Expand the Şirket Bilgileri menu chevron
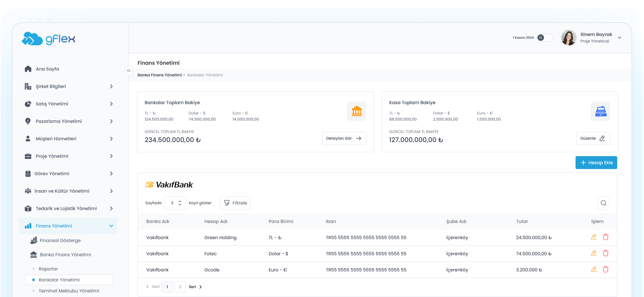 click(111, 86)
